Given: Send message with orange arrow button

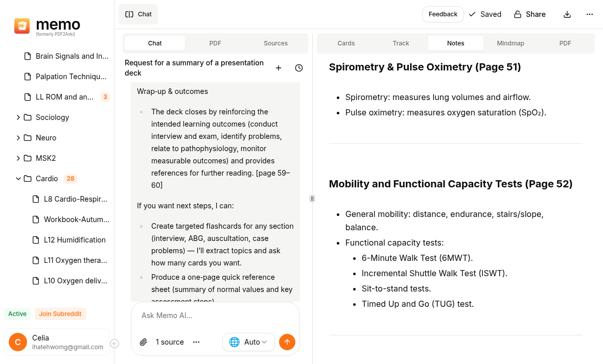Looking at the screenshot, I should pyautogui.click(x=287, y=342).
